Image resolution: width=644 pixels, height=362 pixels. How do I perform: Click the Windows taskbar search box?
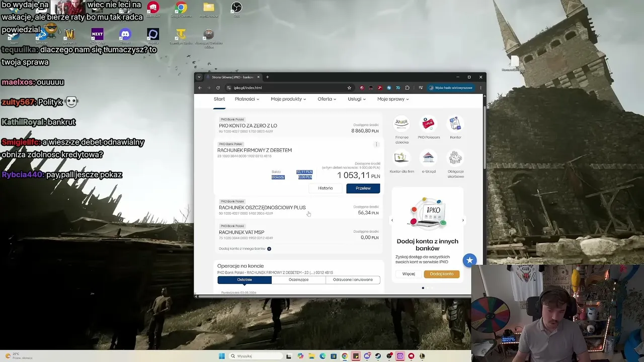pos(256,356)
